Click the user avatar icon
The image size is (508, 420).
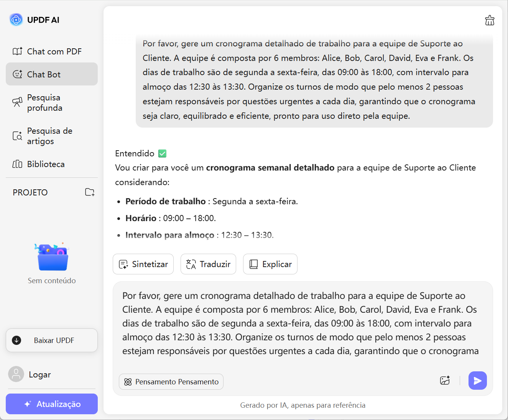[16, 374]
